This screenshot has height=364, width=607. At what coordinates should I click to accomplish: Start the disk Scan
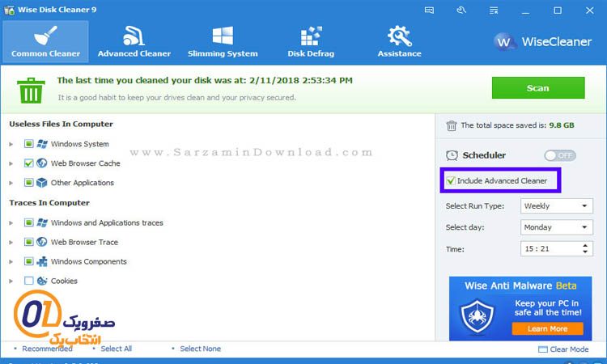pos(538,88)
